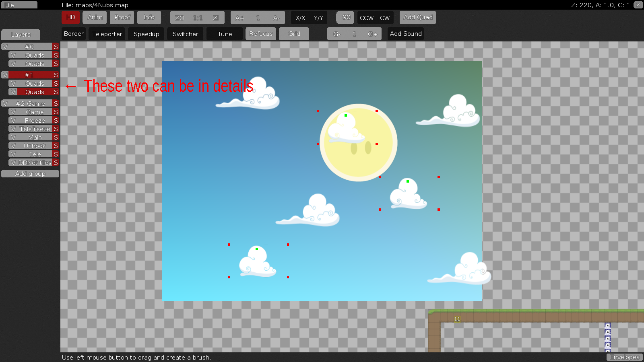
Task: Click the Refocus control
Action: pyautogui.click(x=260, y=34)
